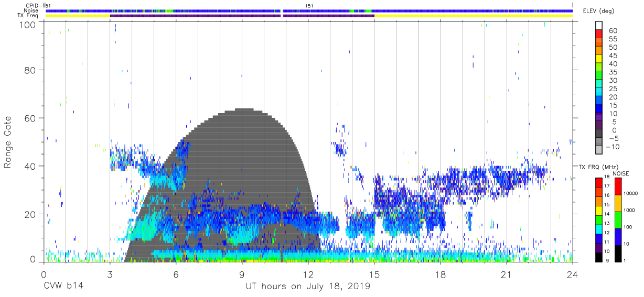The width and height of the screenshot is (644, 297).
Task: Select the yellow segment of the ELEV colorbar
Action: [x=598, y=60]
